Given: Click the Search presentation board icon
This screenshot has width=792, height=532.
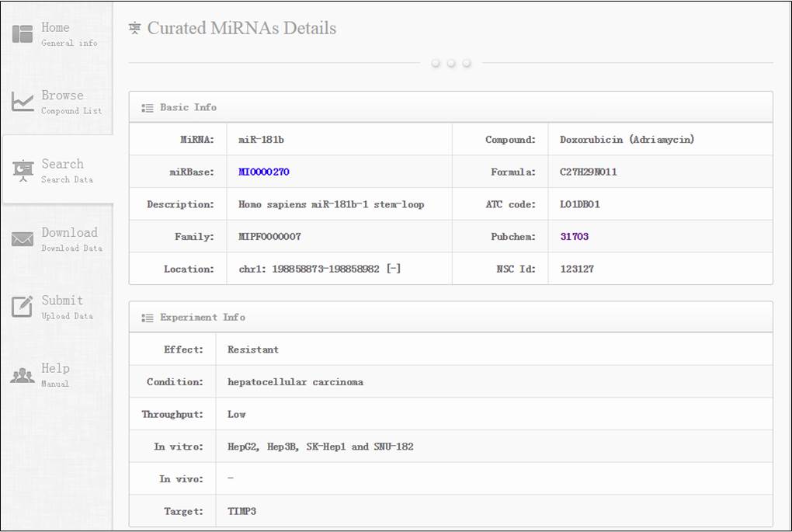Looking at the screenshot, I should click(23, 171).
